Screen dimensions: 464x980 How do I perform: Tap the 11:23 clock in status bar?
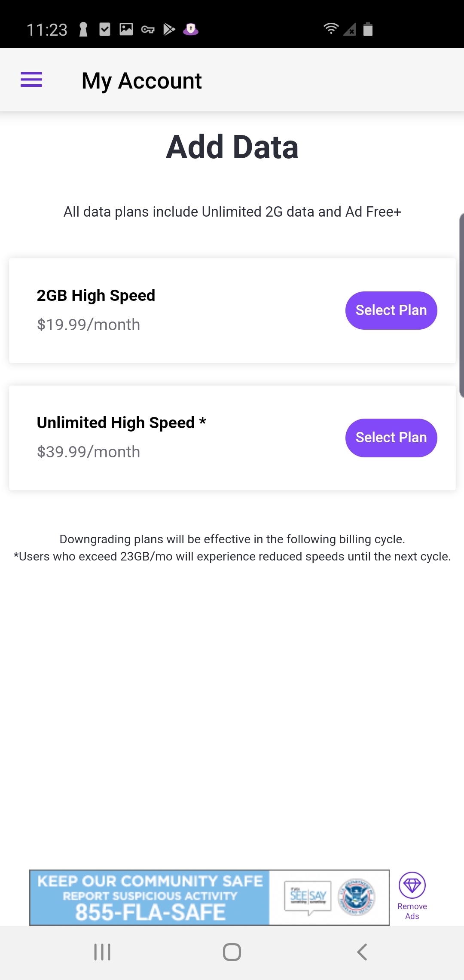point(47,30)
